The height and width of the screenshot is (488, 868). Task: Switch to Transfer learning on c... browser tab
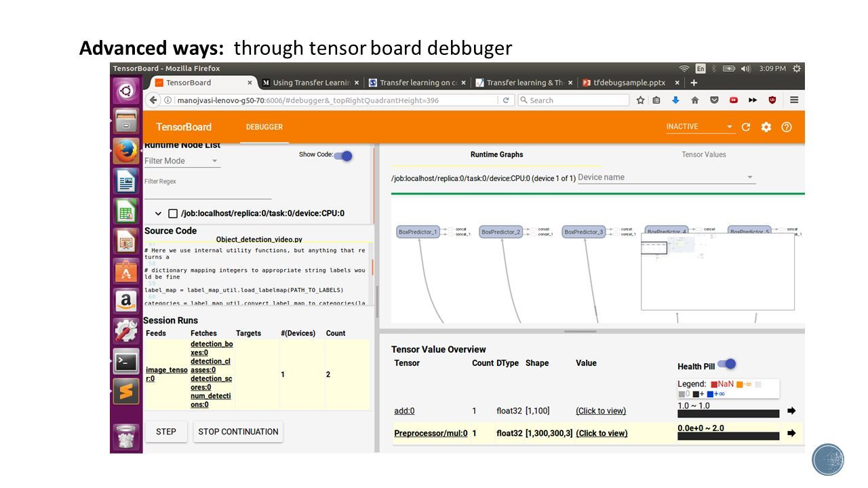(417, 83)
